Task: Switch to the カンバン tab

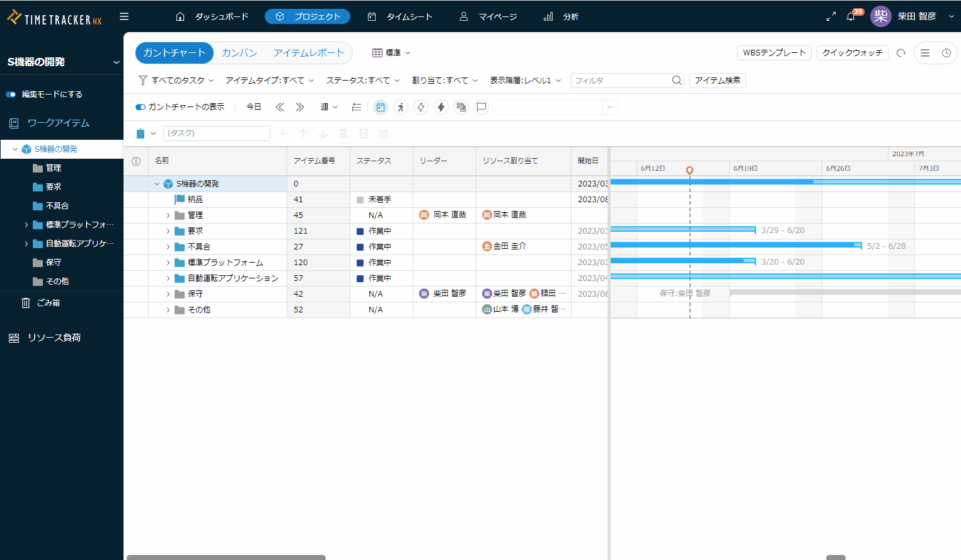Action: (x=239, y=53)
